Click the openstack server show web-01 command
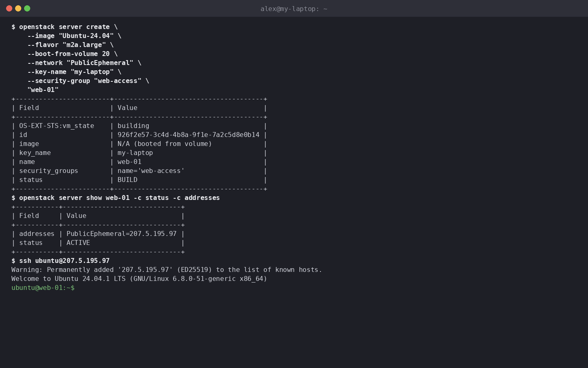 click(x=116, y=198)
